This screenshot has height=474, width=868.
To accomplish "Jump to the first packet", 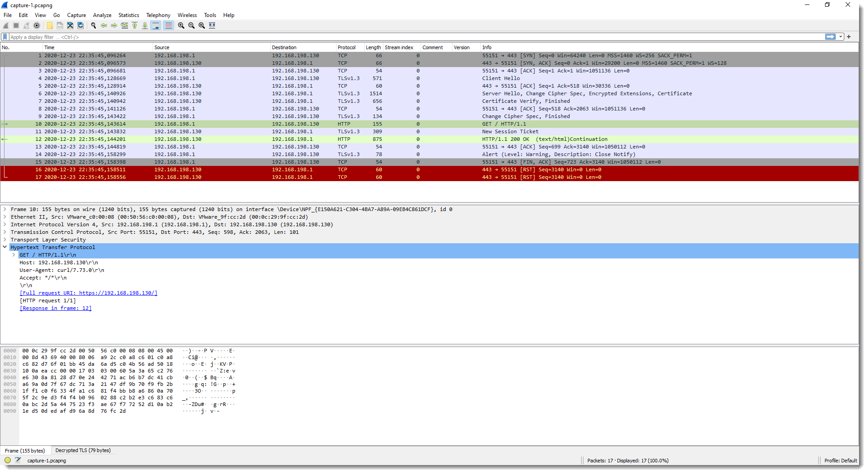I will pos(135,25).
